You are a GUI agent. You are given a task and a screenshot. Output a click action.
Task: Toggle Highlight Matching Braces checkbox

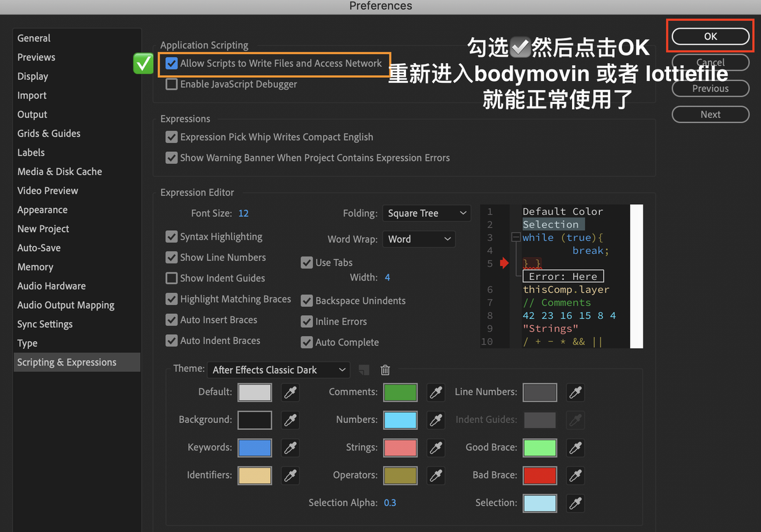click(171, 299)
